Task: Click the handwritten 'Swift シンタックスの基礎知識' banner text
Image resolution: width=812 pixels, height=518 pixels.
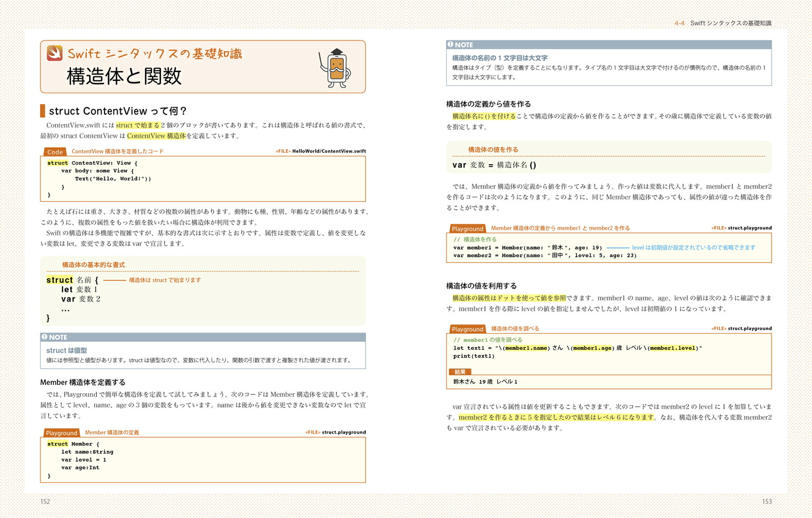Action: [x=155, y=53]
